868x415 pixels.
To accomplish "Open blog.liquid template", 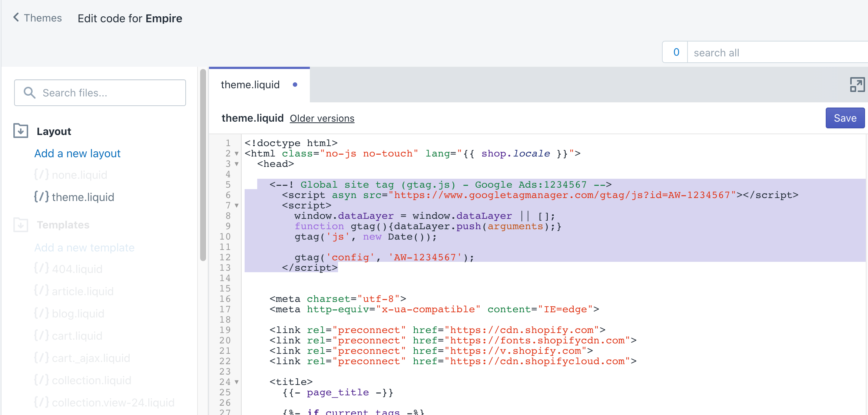I will coord(78,313).
